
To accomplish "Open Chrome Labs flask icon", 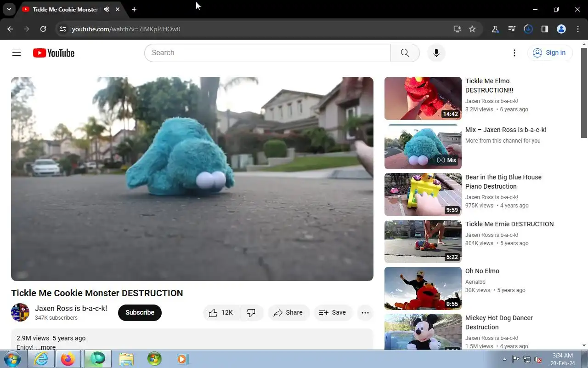I will coord(495,29).
